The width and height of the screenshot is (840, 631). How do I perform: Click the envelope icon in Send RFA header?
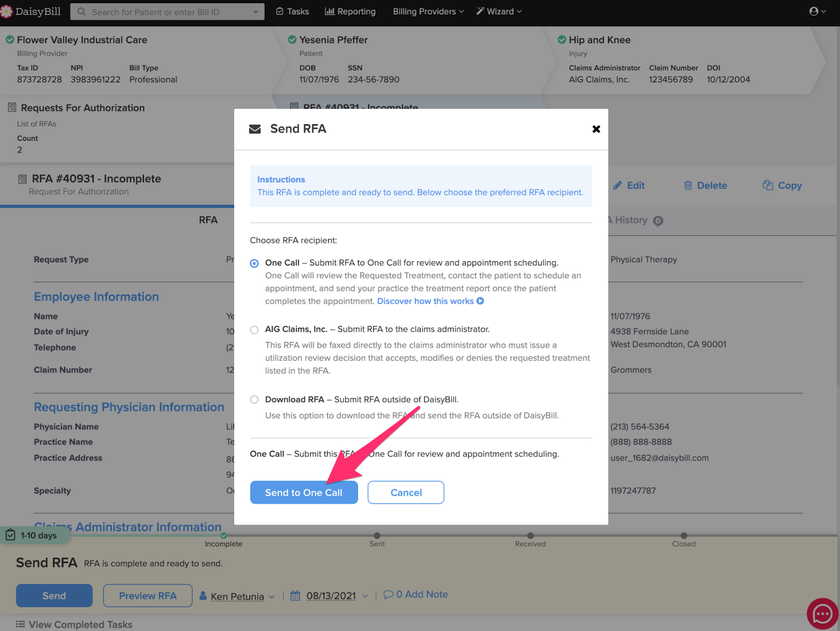pos(255,129)
